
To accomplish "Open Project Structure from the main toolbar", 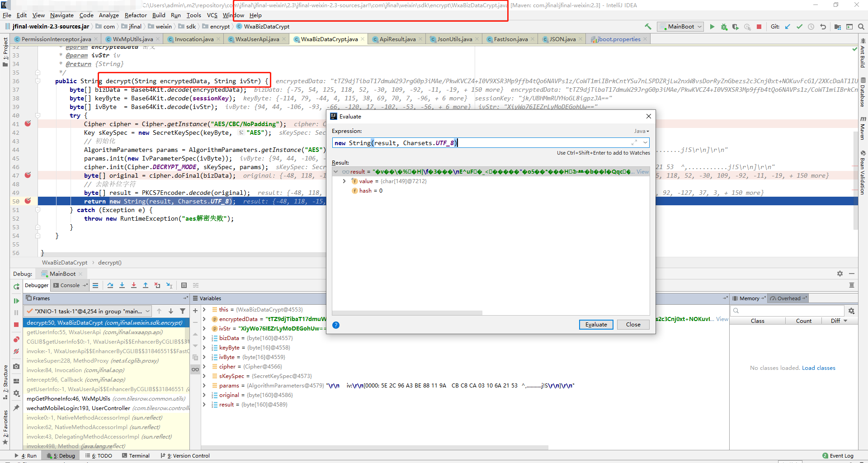I will click(838, 27).
